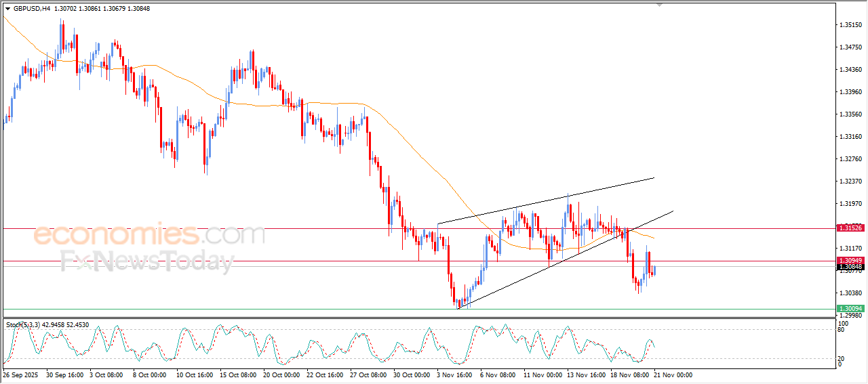Select the upper black channel trendline
Image resolution: width=868 pixels, height=384 pixels.
point(546,200)
